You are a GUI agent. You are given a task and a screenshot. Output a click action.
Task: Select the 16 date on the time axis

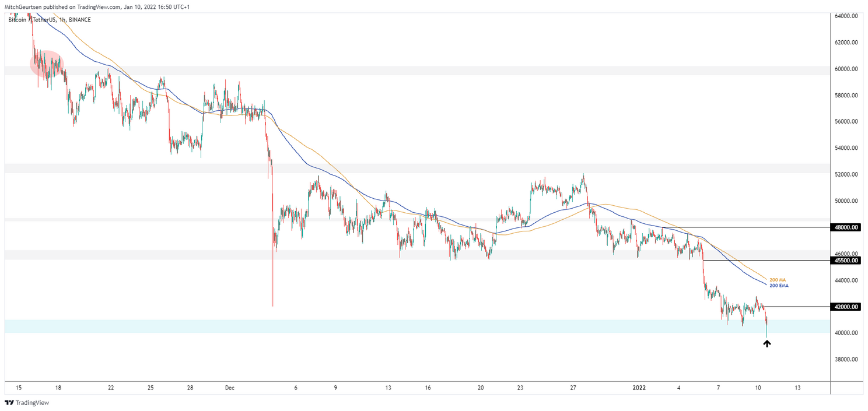pos(428,388)
